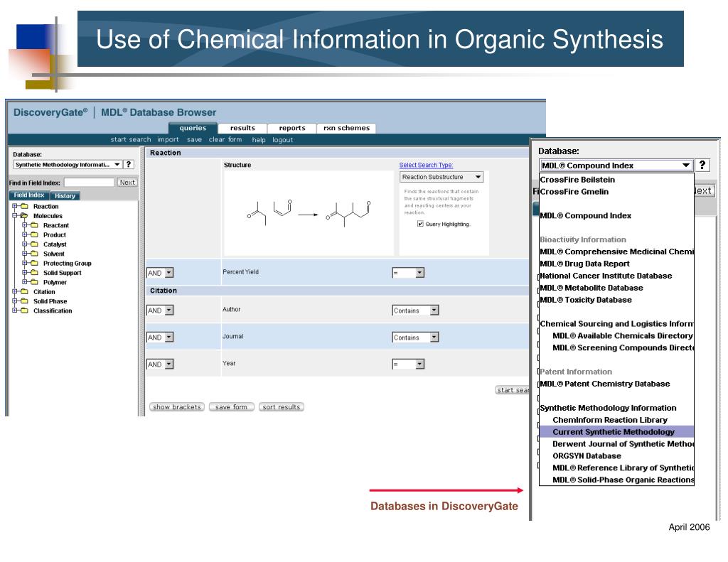Screen dimensions: 728x562
Task: Click the start search button below Year
Action: pyautogui.click(x=512, y=390)
